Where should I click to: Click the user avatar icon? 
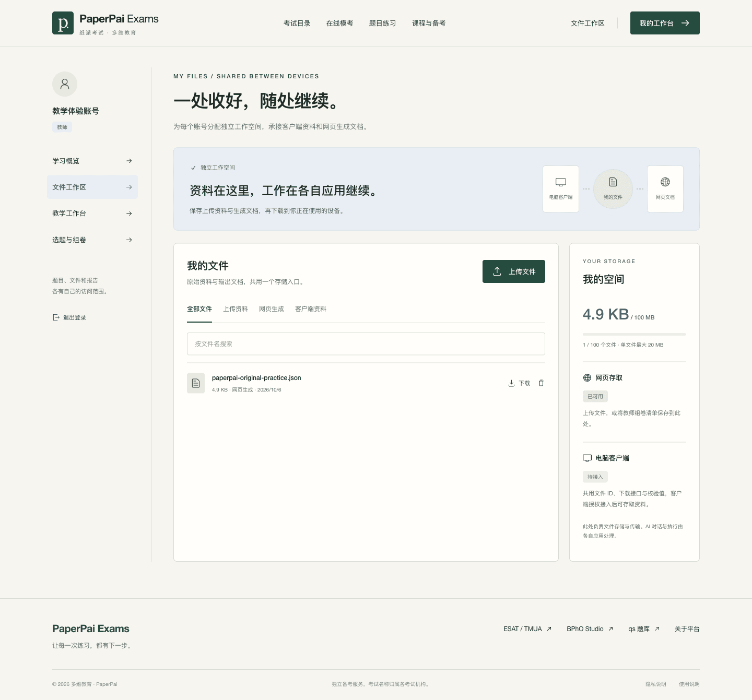click(x=65, y=84)
